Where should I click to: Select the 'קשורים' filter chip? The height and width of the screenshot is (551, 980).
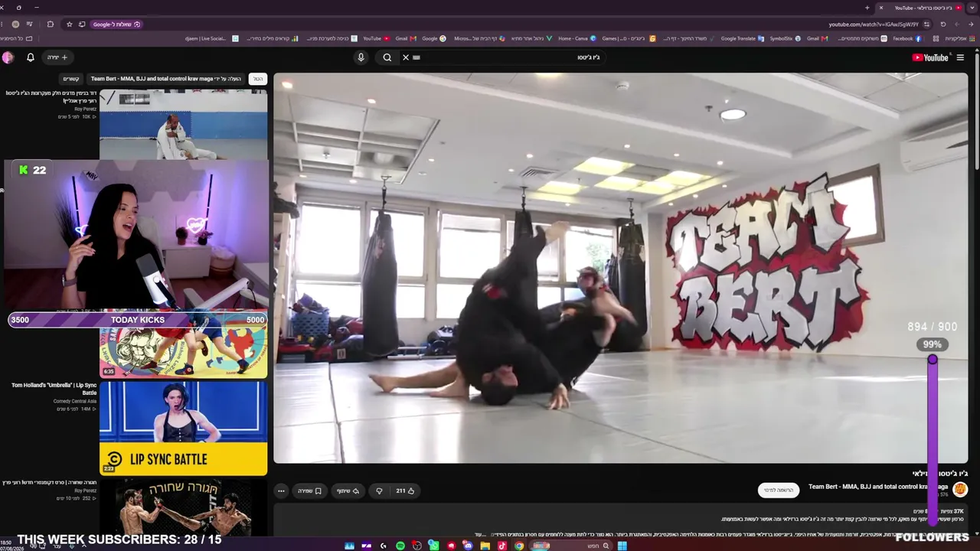[71, 79]
